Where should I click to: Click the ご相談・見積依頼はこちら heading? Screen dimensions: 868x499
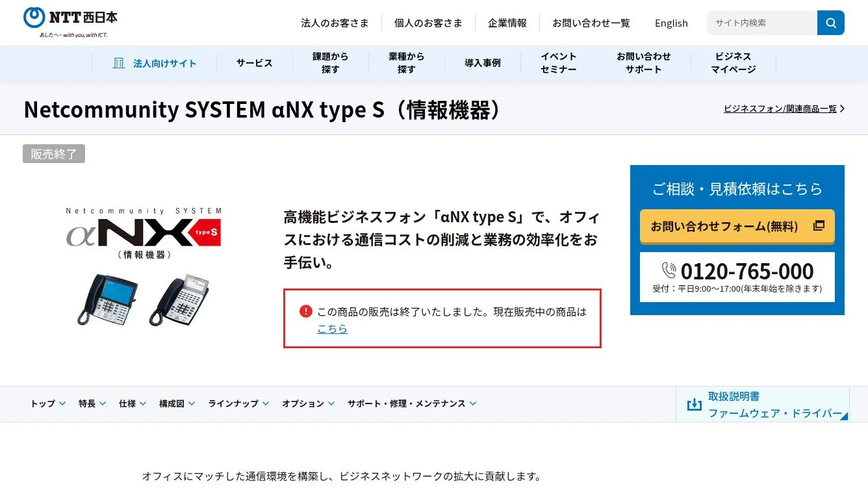pos(737,188)
